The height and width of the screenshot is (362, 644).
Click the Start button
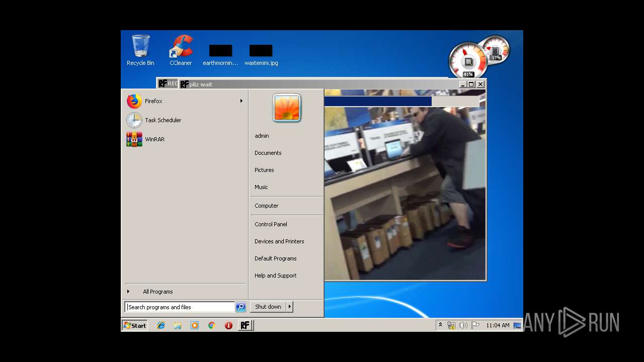coord(134,325)
